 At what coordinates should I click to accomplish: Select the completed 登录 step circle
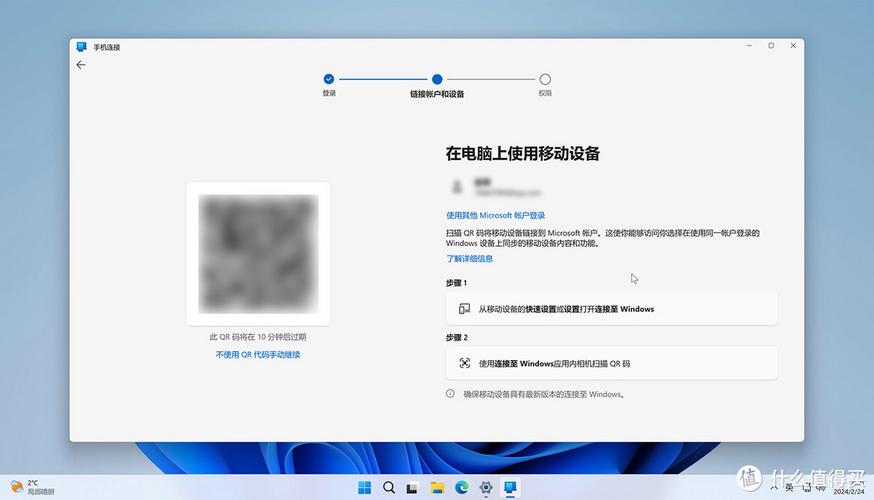pyautogui.click(x=329, y=79)
